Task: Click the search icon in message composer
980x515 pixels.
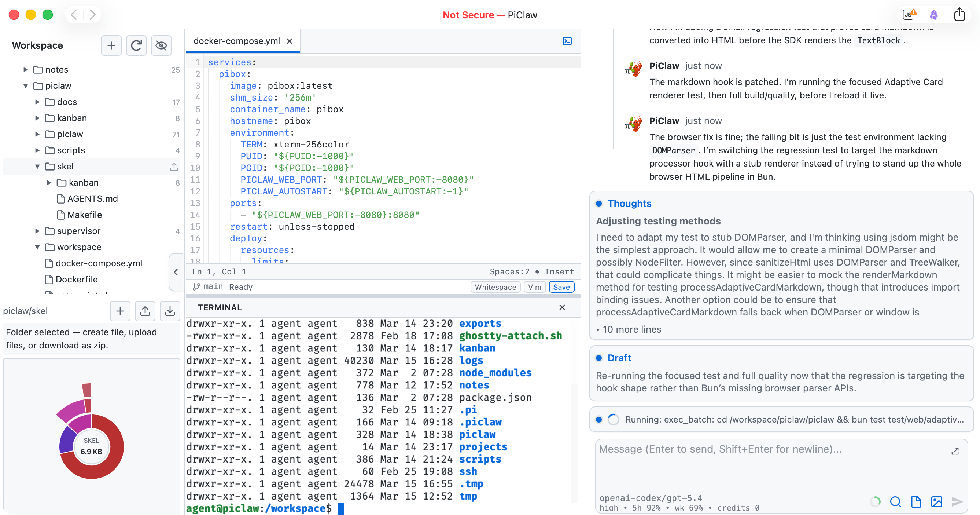Action: (895, 502)
